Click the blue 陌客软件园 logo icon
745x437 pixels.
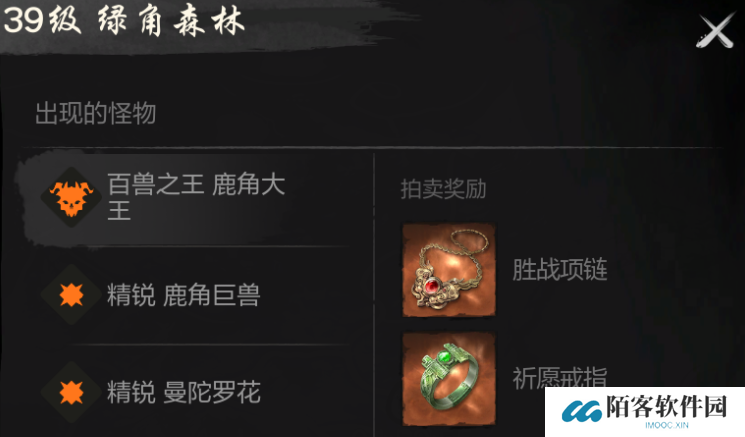tap(582, 411)
